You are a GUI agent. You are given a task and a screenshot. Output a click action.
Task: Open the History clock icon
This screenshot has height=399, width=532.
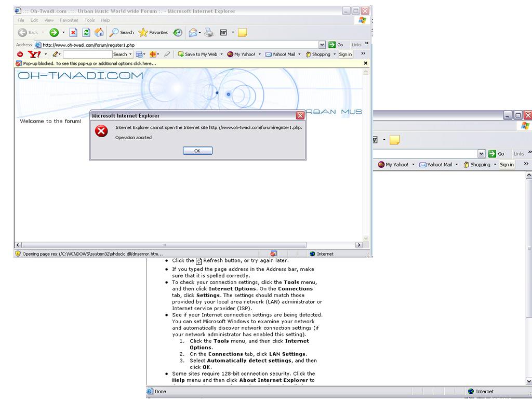pos(178,33)
